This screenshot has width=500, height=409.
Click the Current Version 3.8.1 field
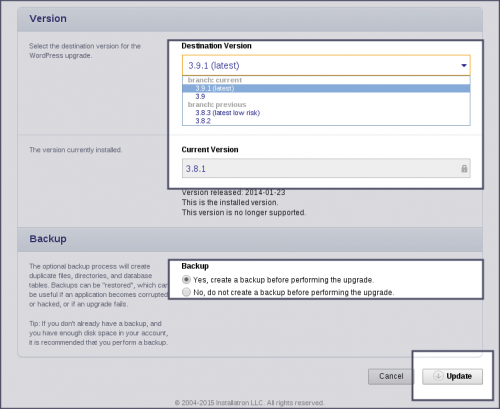pos(326,168)
